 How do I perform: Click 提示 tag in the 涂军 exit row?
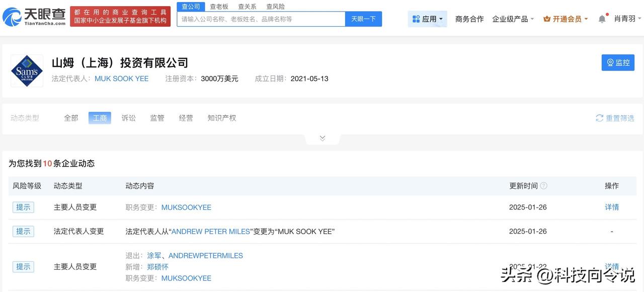tap(23, 266)
